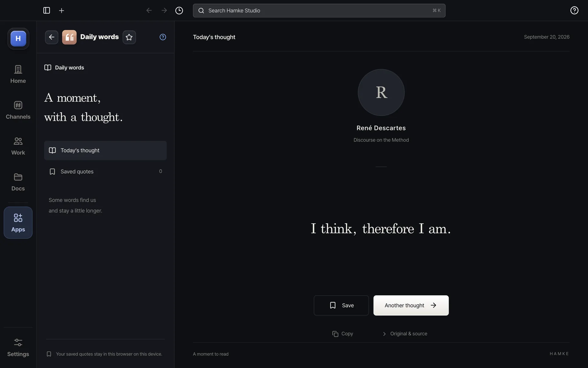Open Saved quotes in sidebar
This screenshot has height=368, width=588.
point(105,171)
